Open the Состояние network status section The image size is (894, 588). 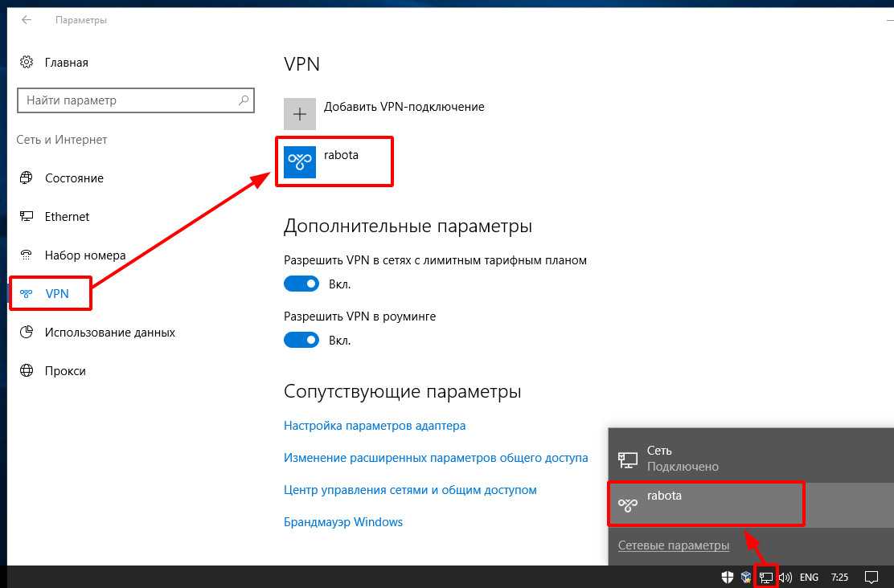coord(62,178)
